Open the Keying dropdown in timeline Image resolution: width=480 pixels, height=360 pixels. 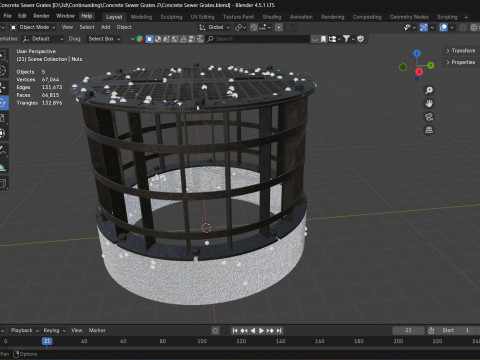54,331
